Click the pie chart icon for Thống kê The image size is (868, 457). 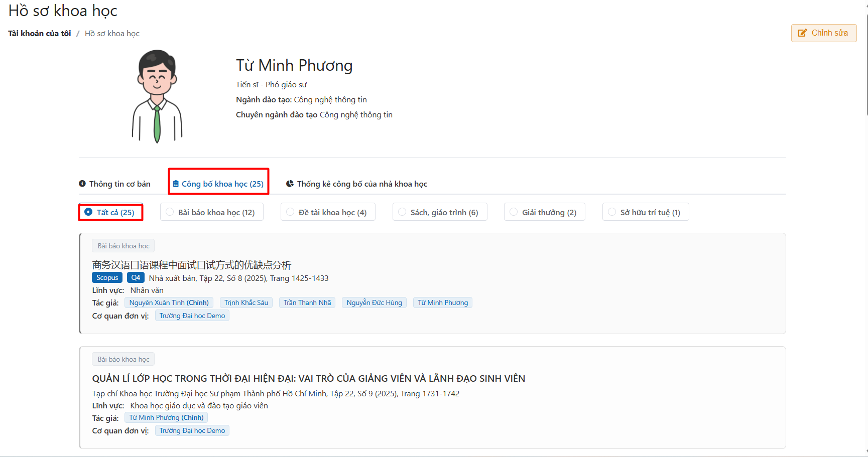pyautogui.click(x=290, y=184)
